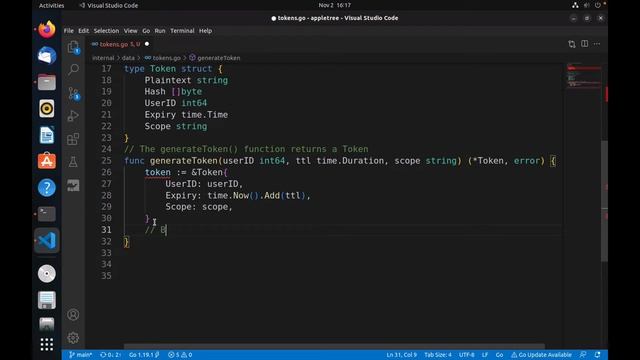This screenshot has width=640, height=360.
Task: Open Run and Debug view icon
Action: point(73,116)
